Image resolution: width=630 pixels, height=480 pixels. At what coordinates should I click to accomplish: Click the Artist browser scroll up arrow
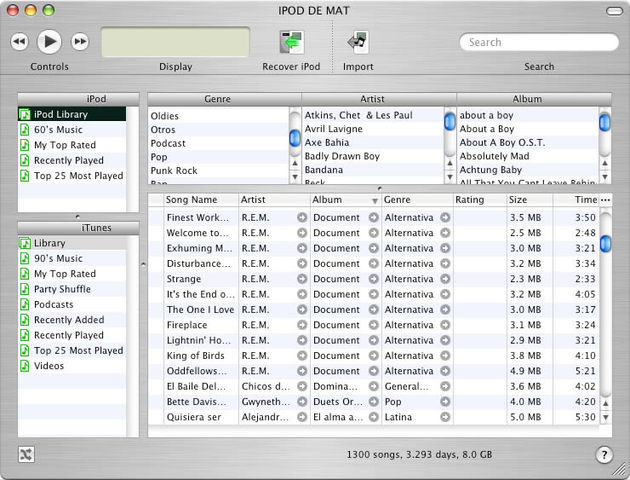(x=450, y=163)
